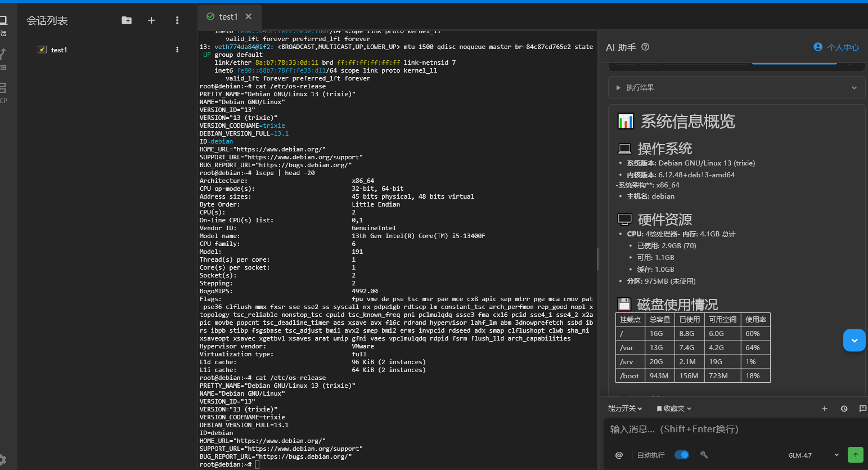868x470 pixels.
Task: Click the new folder icon in session list
Action: (127, 20)
